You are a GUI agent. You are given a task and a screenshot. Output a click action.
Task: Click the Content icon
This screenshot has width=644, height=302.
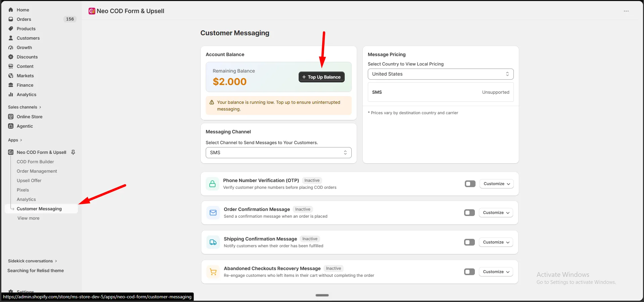click(11, 66)
